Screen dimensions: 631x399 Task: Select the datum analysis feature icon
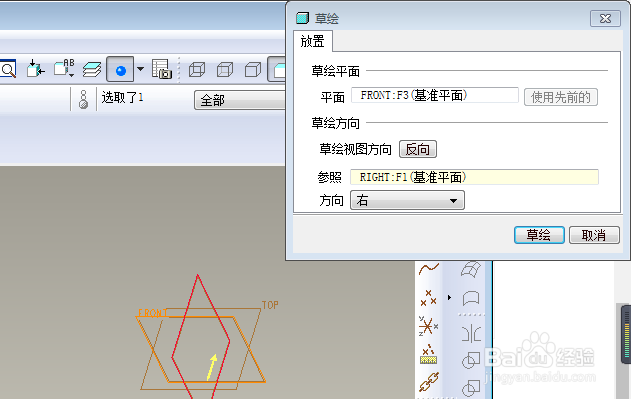429,354
